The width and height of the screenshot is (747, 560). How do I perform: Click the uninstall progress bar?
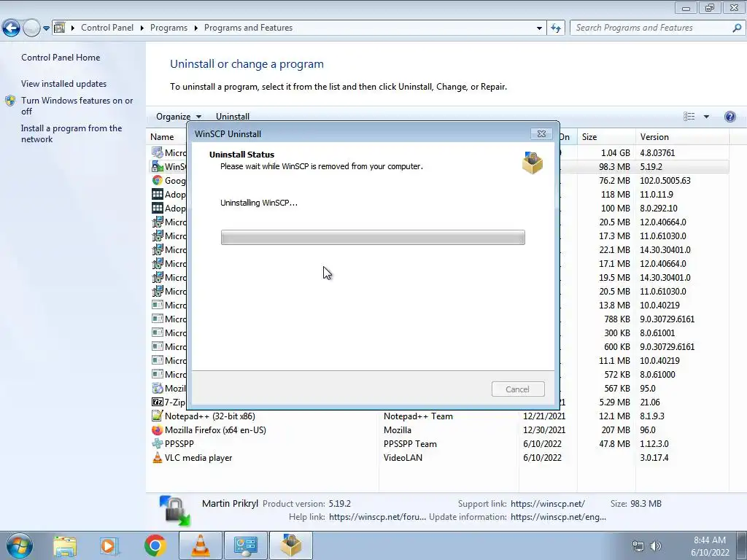[x=373, y=237]
